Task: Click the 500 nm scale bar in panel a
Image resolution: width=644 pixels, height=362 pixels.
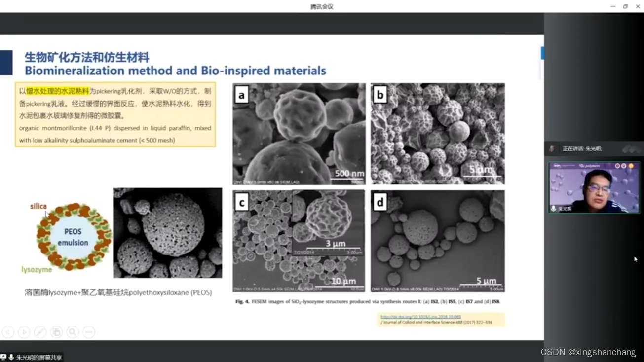Action: click(x=349, y=175)
